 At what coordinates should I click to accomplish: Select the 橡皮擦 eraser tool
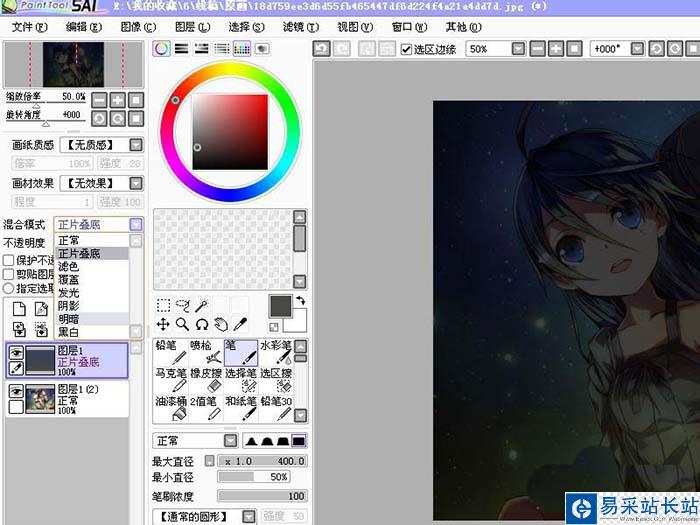point(206,380)
